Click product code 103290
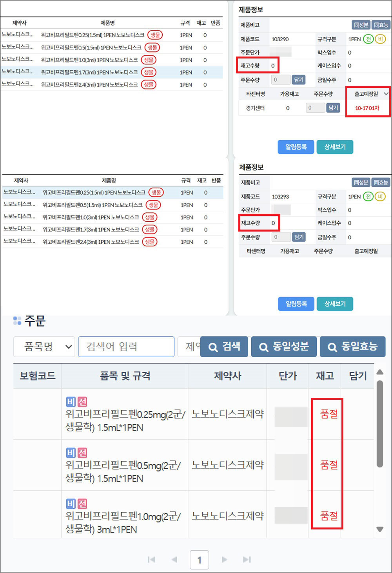Screen dimensions: 392x573 pyautogui.click(x=280, y=39)
